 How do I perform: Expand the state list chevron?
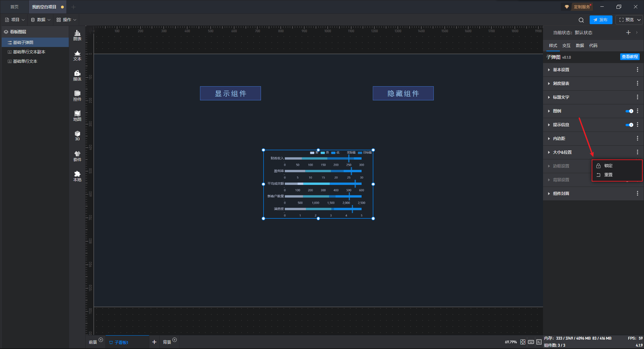(637, 33)
